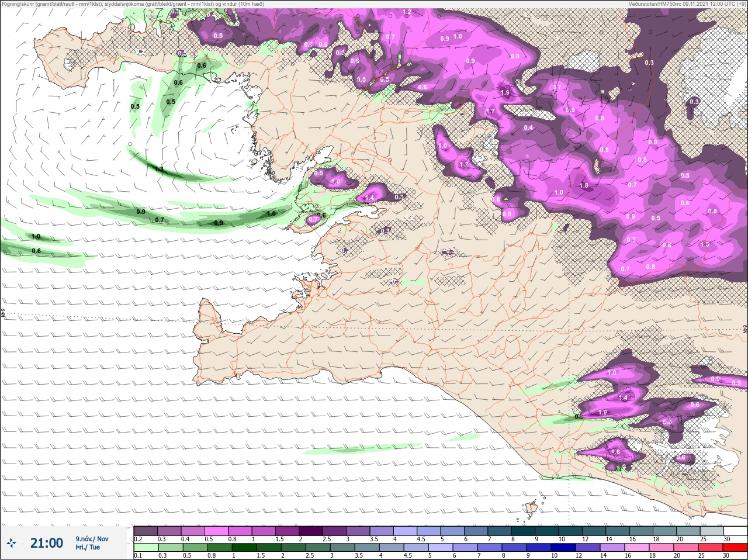
Task: Click the deep purple 2 swatch in the upper legend row
Action: coord(311,530)
